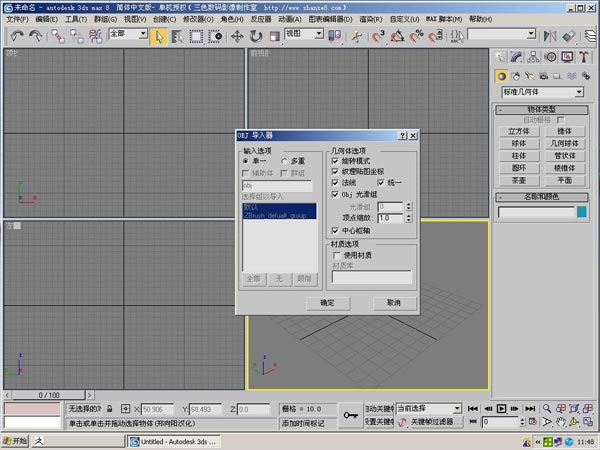Collapse the 名称和颜色 rollout
Screen dimensions: 600x450
tap(542, 197)
